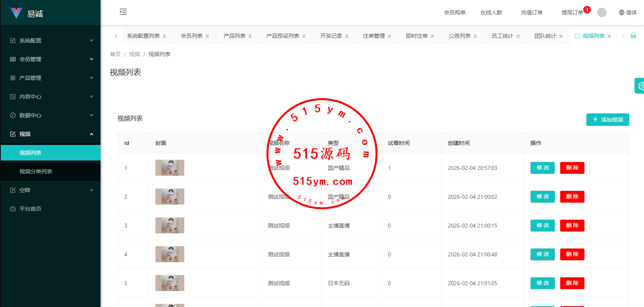The height and width of the screenshot is (307, 644).
Task: Click the lock icon beside tabs
Action: pos(633,35)
